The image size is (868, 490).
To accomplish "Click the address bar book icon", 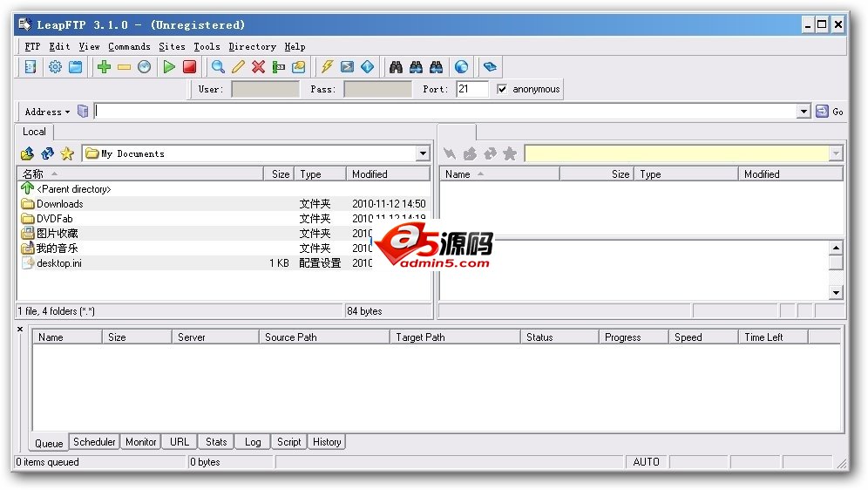I will click(83, 112).
